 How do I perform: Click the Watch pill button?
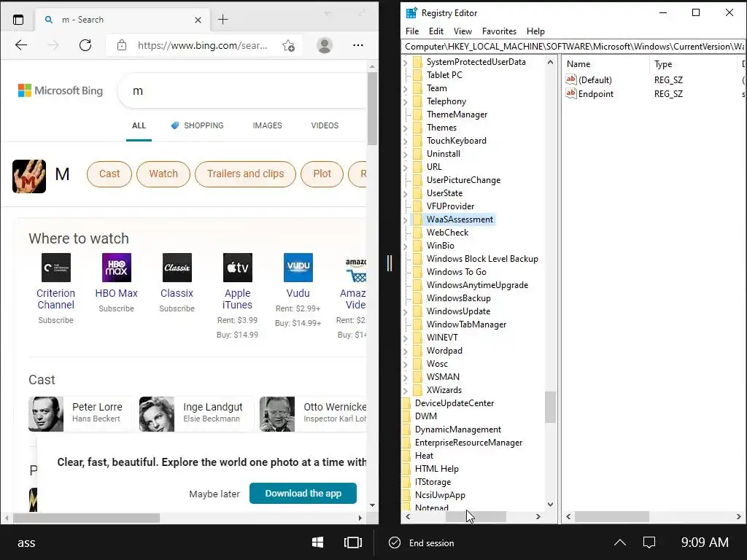pyautogui.click(x=163, y=174)
